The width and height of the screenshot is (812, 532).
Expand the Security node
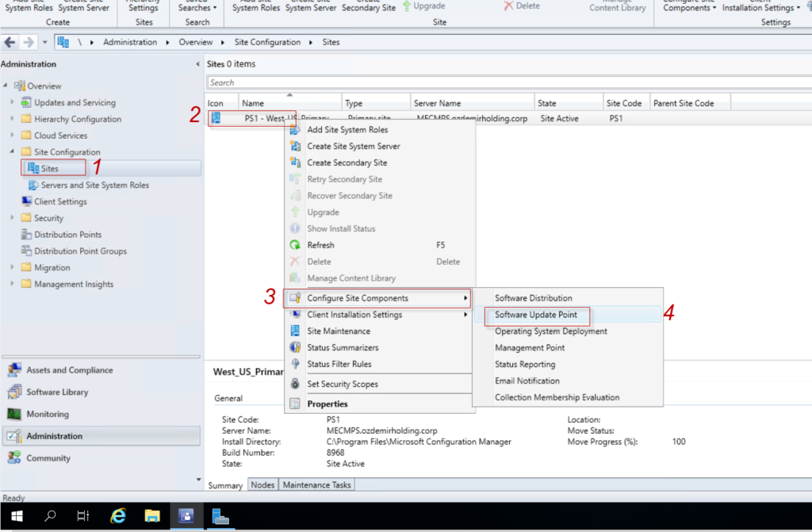tap(13, 218)
